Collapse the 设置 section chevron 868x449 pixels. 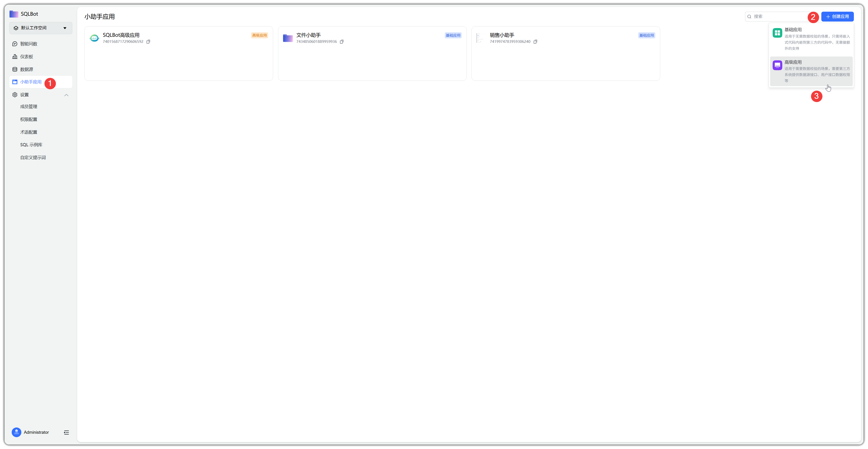coord(66,95)
